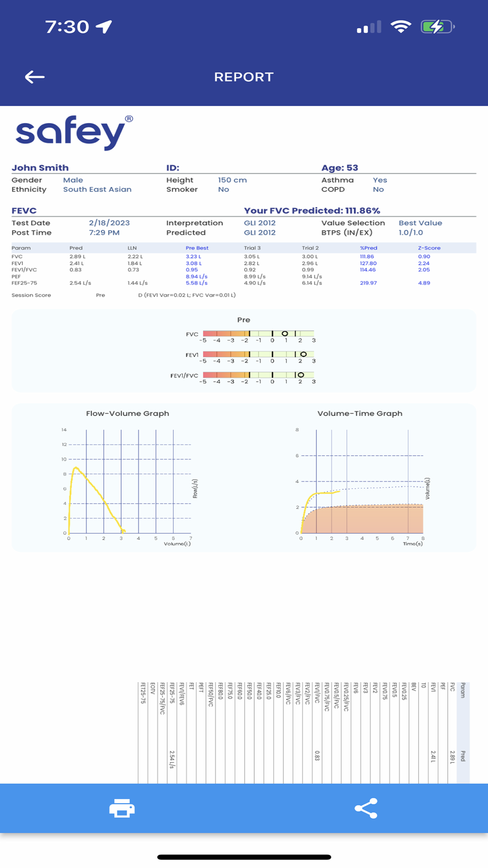Viewport: 488px width, 868px height.
Task: Tap the Value Selection 'Best Value' text
Action: point(420,223)
